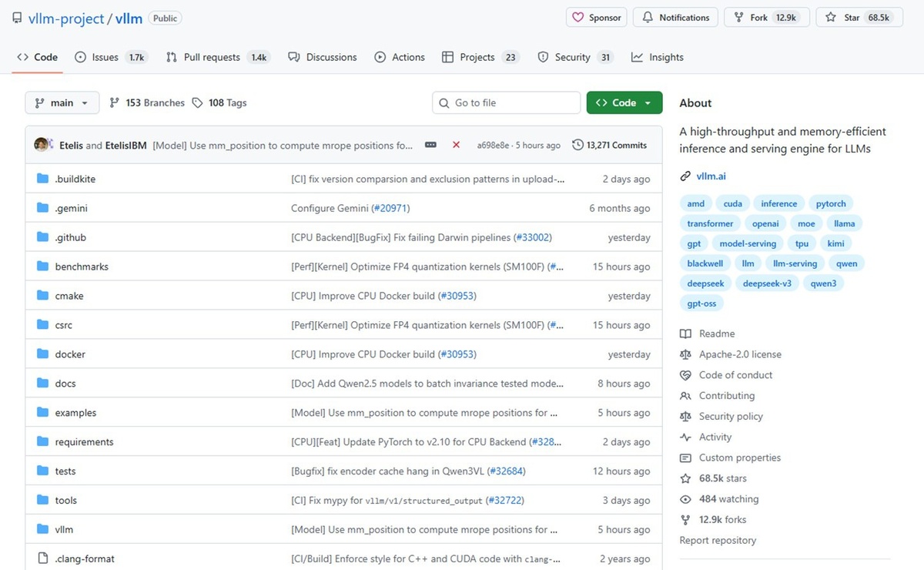This screenshot has width=924, height=570.
Task: Select the pytorch topic tag
Action: point(831,203)
